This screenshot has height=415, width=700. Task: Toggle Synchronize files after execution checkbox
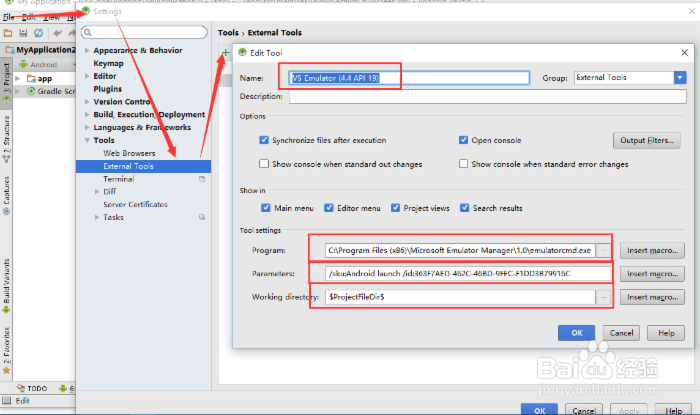pyautogui.click(x=264, y=140)
